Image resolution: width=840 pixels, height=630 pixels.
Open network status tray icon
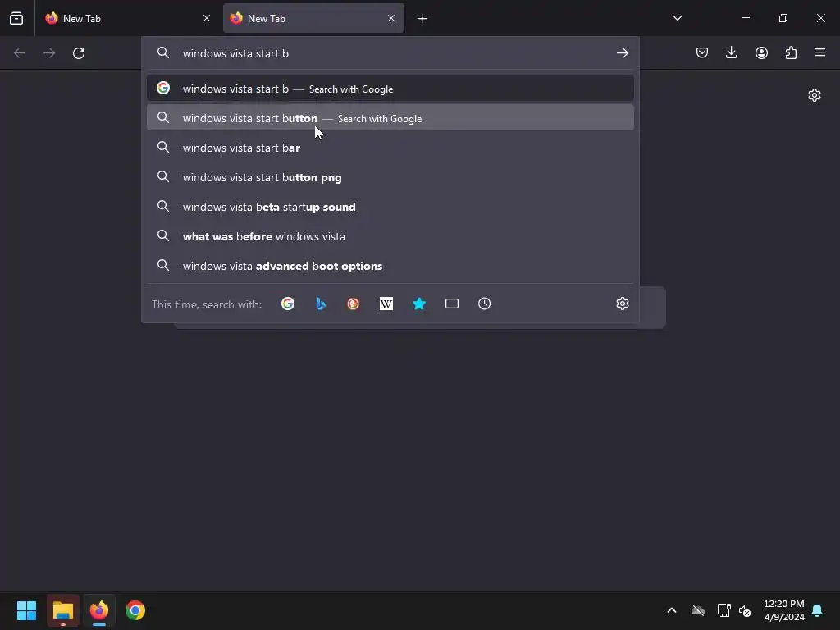tap(724, 610)
